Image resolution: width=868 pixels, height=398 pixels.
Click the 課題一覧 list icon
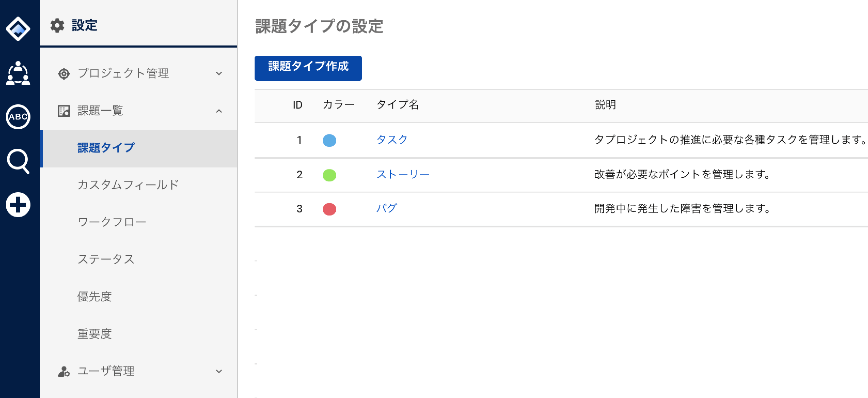point(64,111)
